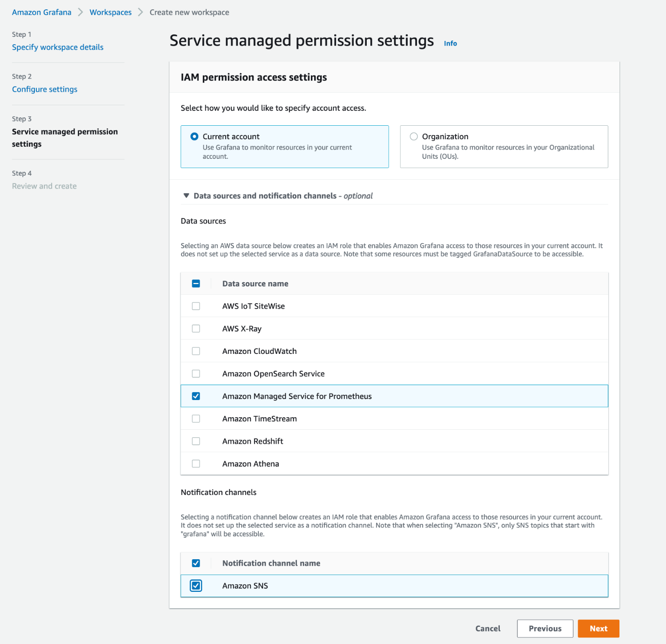Enable the AWS X-Ray data source
The image size is (666, 644).
[196, 329]
